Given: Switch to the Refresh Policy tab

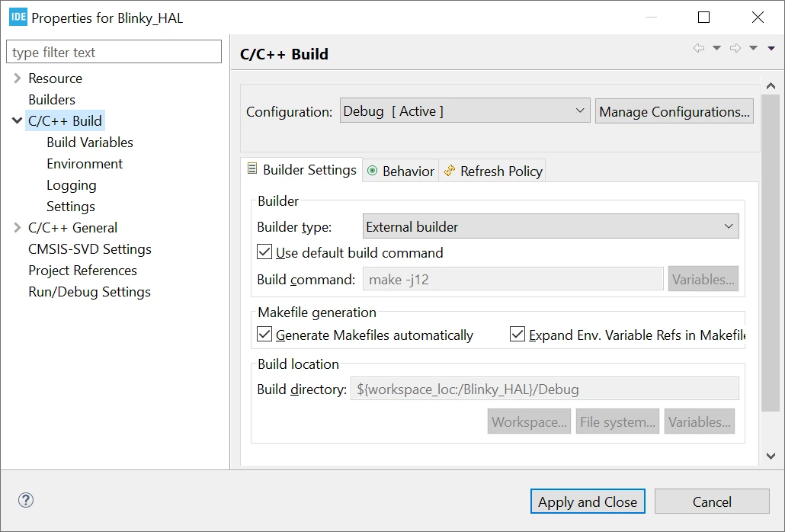Looking at the screenshot, I should pyautogui.click(x=492, y=171).
